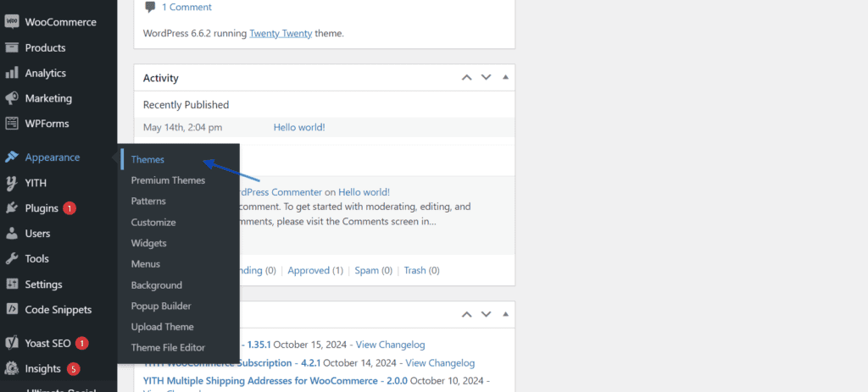
Task: Click the 'Recently Published' heading
Action: pos(186,104)
